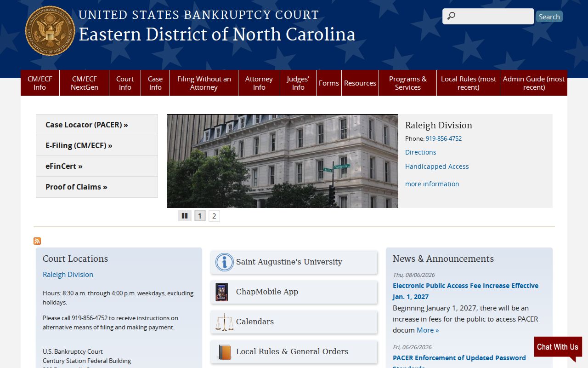Open the CM/ECF NextGen menu
This screenshot has height=368, width=588.
[x=85, y=83]
